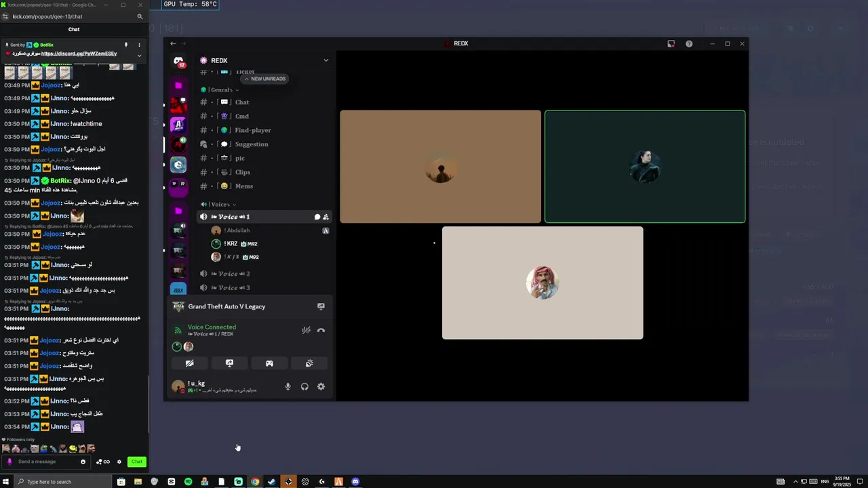Open emoji picker in Kick chat input
The height and width of the screenshot is (488, 868).
click(83, 462)
